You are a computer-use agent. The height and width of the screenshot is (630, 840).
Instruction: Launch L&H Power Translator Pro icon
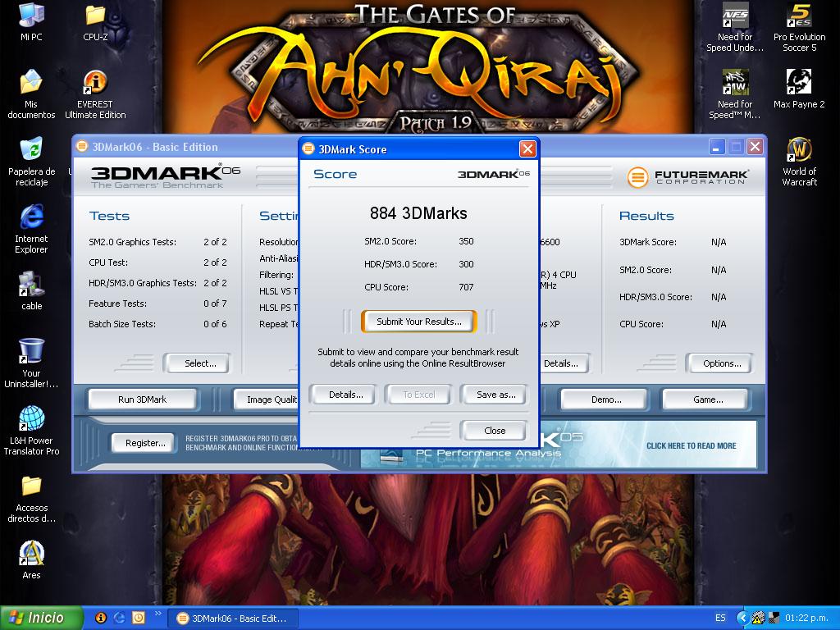point(31,430)
